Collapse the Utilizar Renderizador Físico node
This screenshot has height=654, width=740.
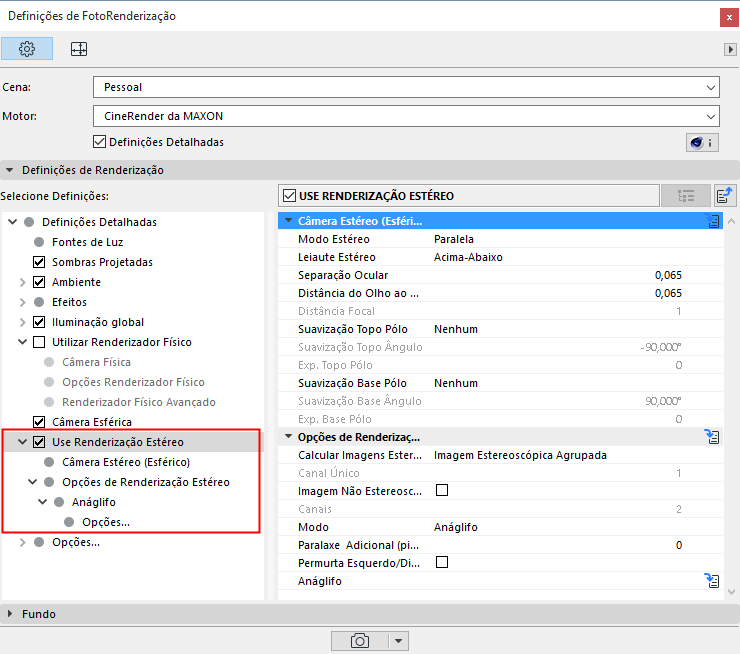click(x=22, y=342)
